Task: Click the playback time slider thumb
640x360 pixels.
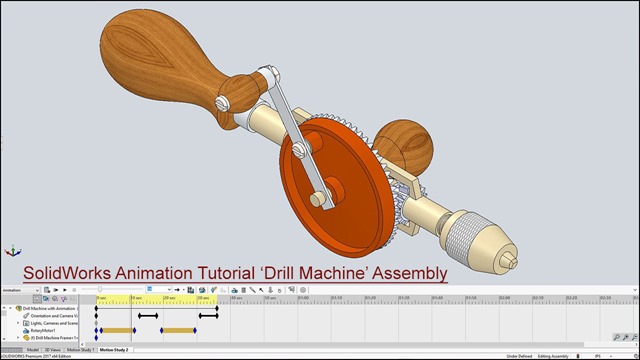Action: click(100, 289)
